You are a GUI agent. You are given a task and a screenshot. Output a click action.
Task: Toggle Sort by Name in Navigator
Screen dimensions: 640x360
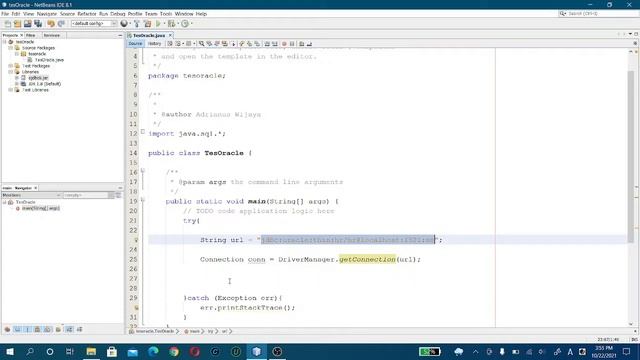click(x=69, y=329)
